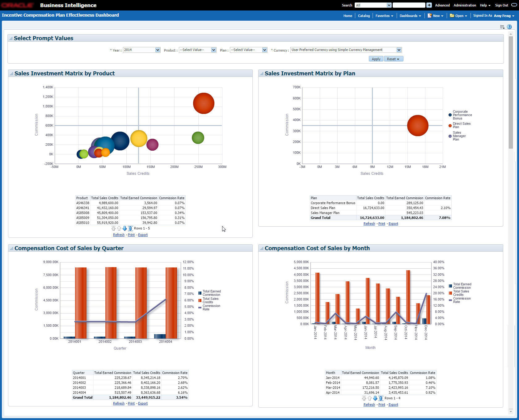Click the Apply button
Image resolution: width=519 pixels, height=420 pixels.
pyautogui.click(x=376, y=59)
